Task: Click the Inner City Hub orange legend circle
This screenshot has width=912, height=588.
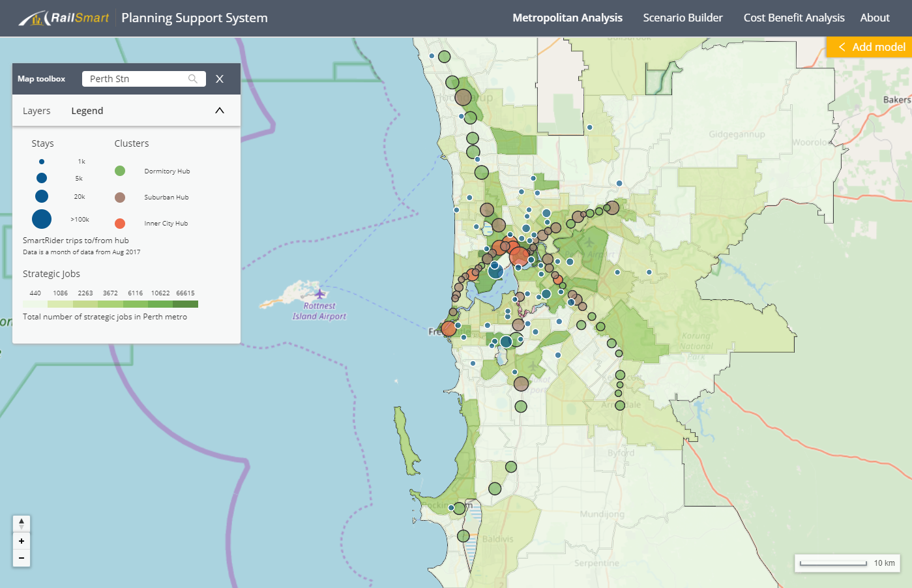Action: [120, 224]
